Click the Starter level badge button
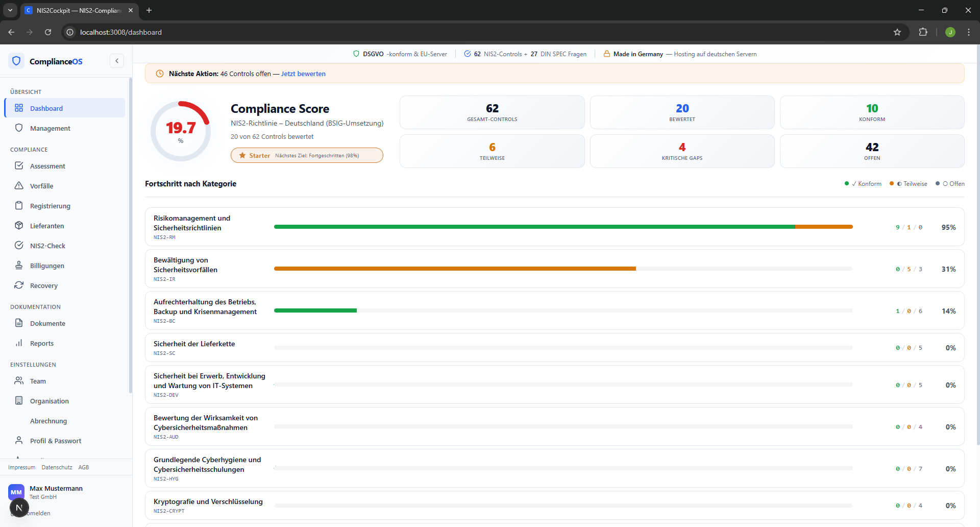The image size is (980, 527). [x=307, y=155]
